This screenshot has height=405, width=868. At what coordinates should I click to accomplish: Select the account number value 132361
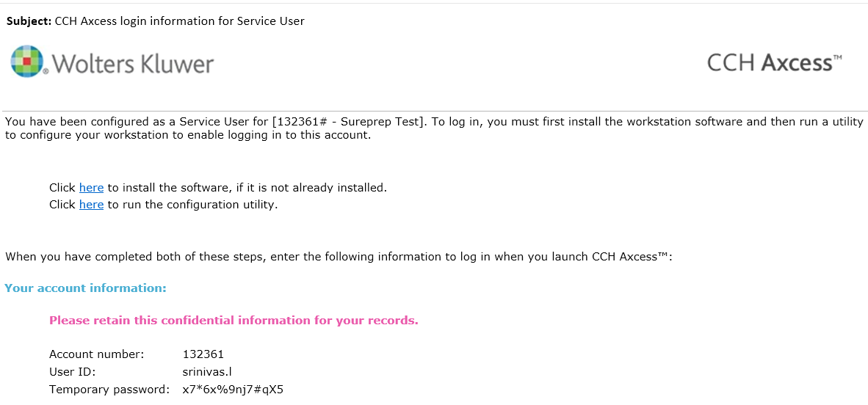click(x=203, y=354)
